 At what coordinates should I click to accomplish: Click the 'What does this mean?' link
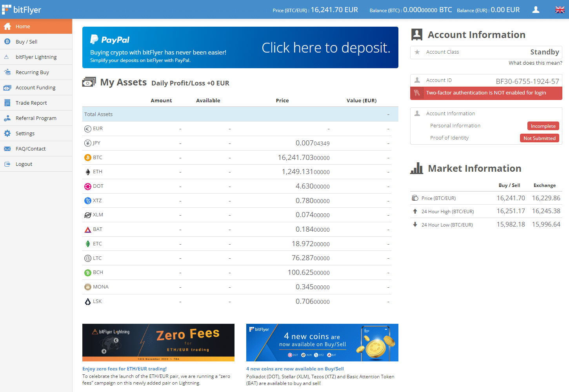click(535, 63)
